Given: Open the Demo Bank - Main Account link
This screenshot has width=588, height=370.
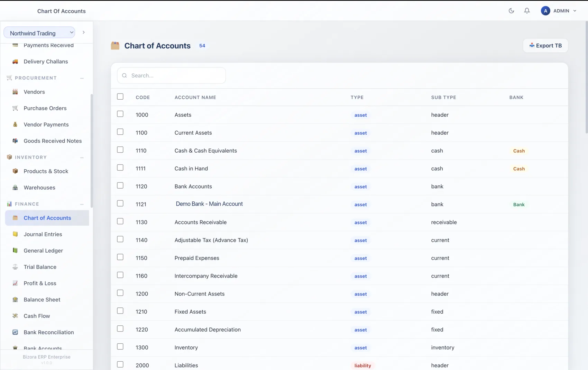Looking at the screenshot, I should point(209,204).
